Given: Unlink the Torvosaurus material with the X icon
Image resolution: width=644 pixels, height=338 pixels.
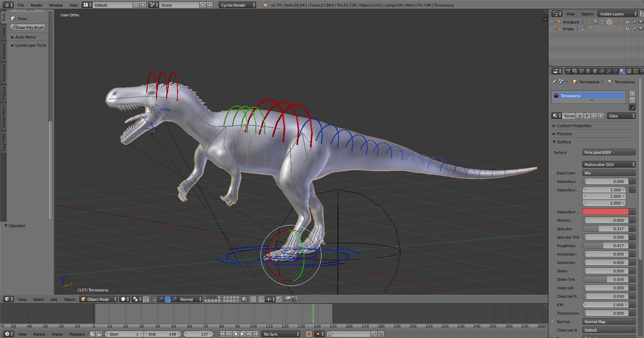Looking at the screenshot, I should click(600, 116).
